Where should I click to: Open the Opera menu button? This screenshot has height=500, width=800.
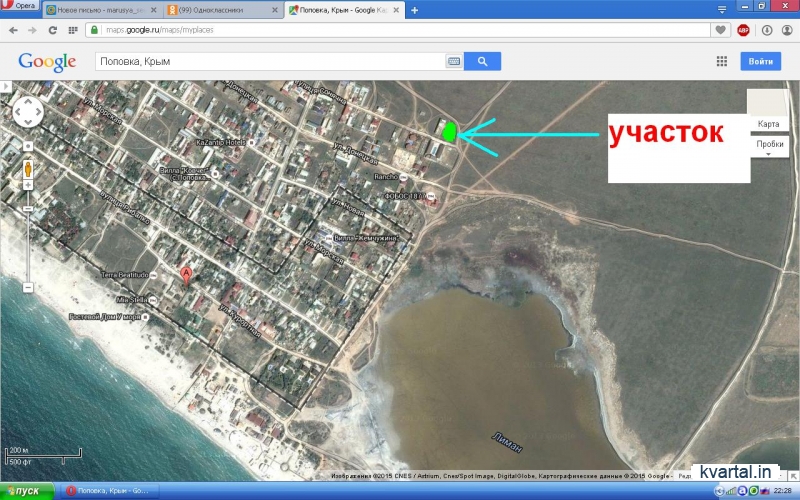pos(19,9)
